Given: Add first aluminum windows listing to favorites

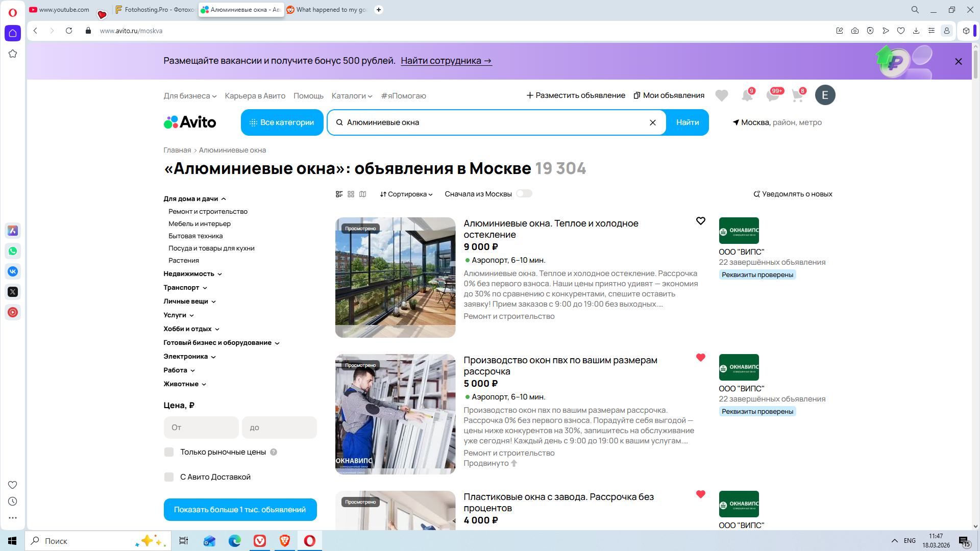Looking at the screenshot, I should click(x=700, y=221).
